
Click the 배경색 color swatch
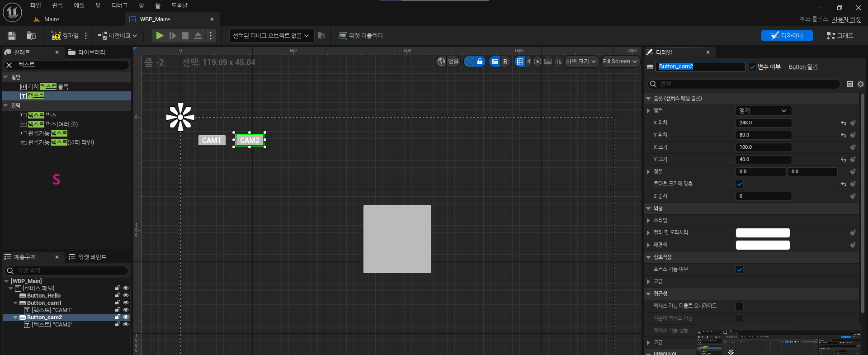(x=763, y=245)
